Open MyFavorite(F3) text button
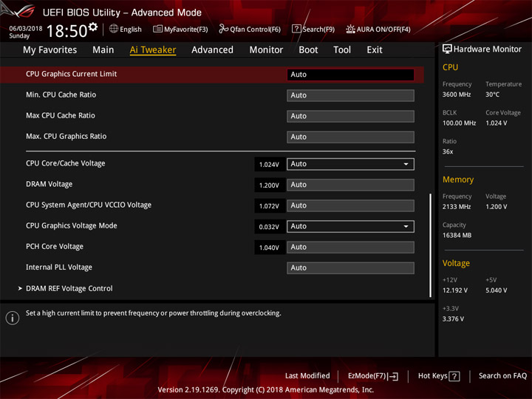Screen dimensions: 532x399 point(186,30)
